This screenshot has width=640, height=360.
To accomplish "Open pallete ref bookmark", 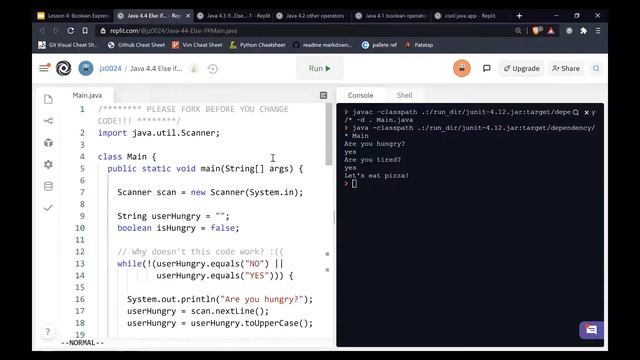I will point(379,45).
